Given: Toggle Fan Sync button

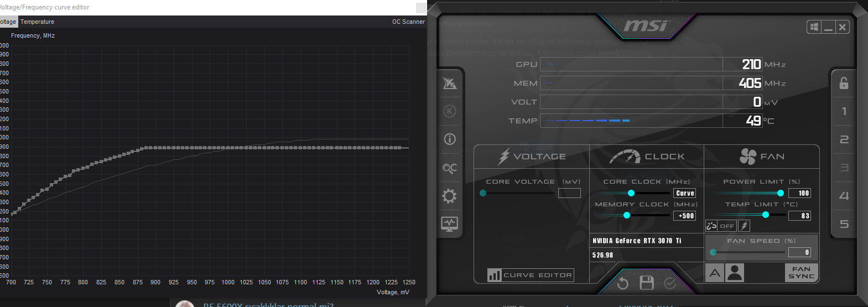Looking at the screenshot, I should click(801, 273).
